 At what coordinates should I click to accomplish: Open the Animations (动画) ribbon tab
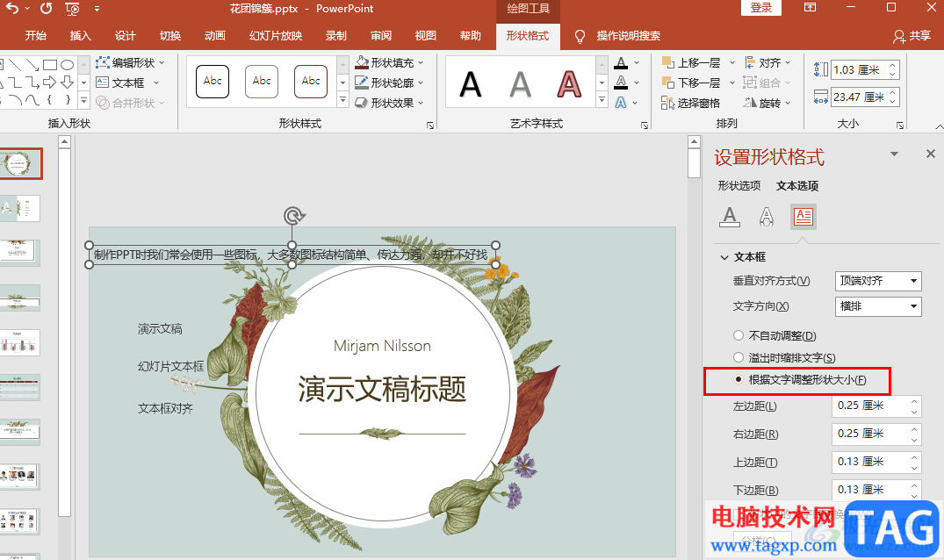[x=215, y=36]
